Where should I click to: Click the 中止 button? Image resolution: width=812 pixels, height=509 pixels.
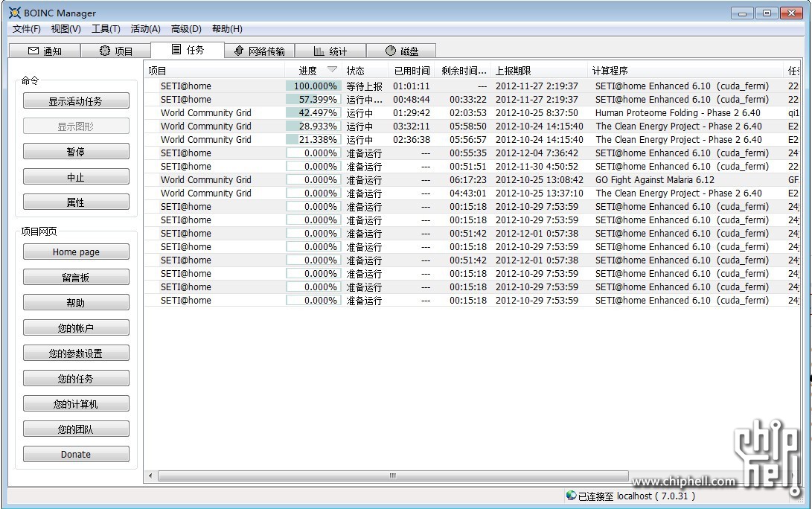(x=76, y=177)
